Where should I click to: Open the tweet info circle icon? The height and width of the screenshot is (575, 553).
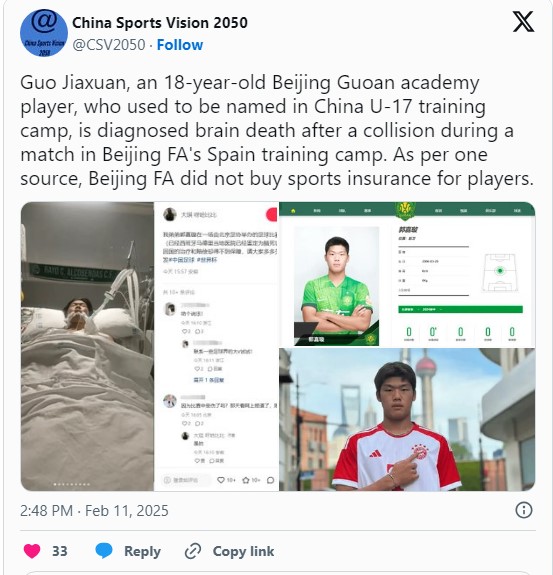[x=524, y=510]
